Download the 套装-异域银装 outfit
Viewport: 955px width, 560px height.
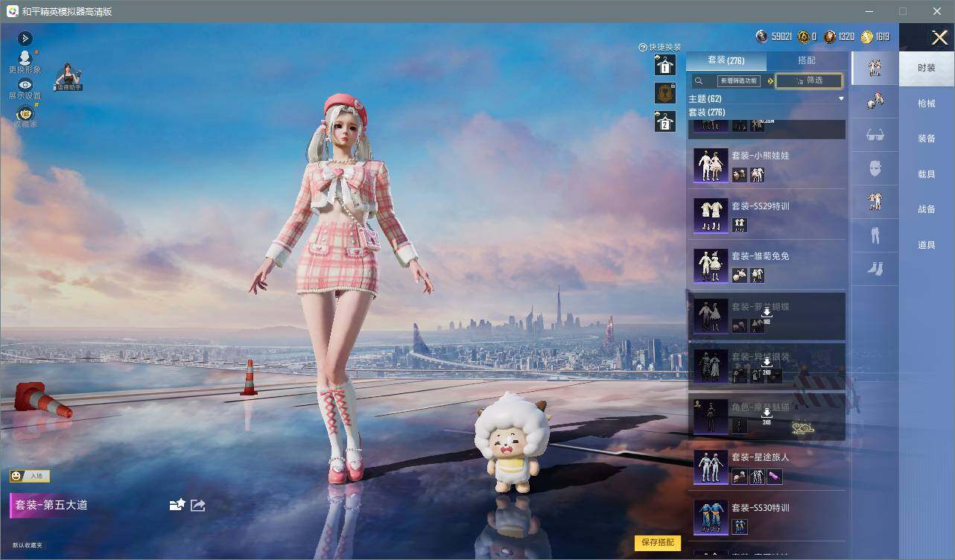[x=767, y=365]
